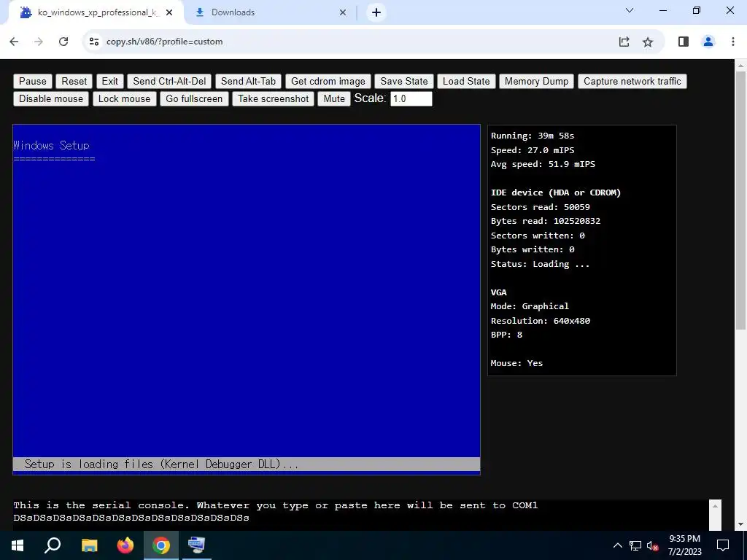Click 'Setup is loading files' status text
747x560 pixels.
point(161,464)
